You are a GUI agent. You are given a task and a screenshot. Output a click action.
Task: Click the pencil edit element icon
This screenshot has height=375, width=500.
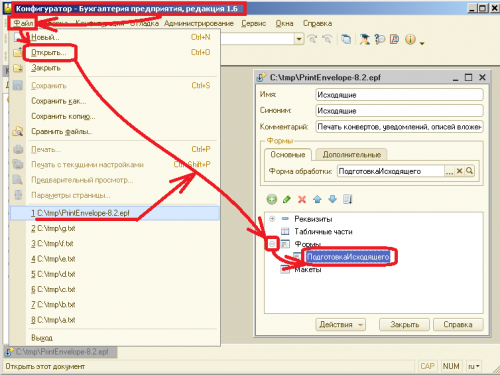(x=287, y=199)
